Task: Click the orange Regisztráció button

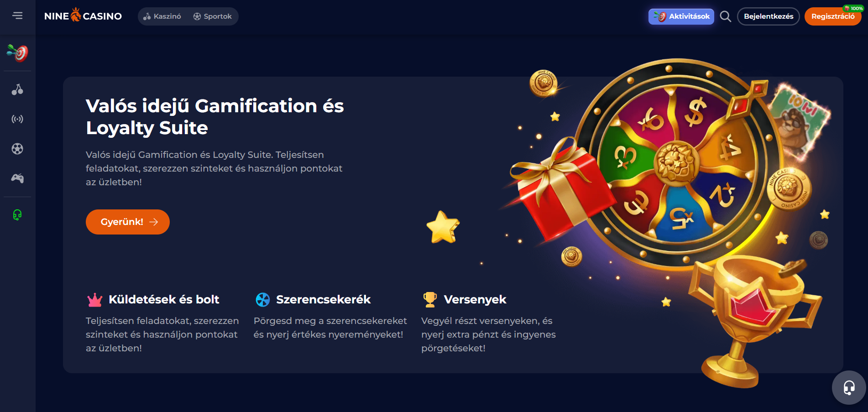Action: coord(833,16)
